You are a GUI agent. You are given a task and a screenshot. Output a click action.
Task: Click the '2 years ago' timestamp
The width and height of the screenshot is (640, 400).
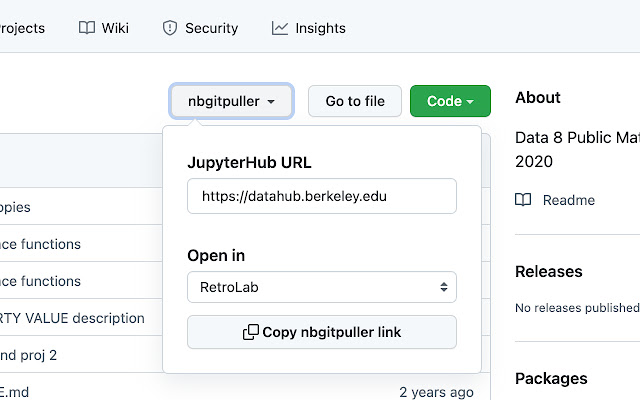pyautogui.click(x=436, y=392)
